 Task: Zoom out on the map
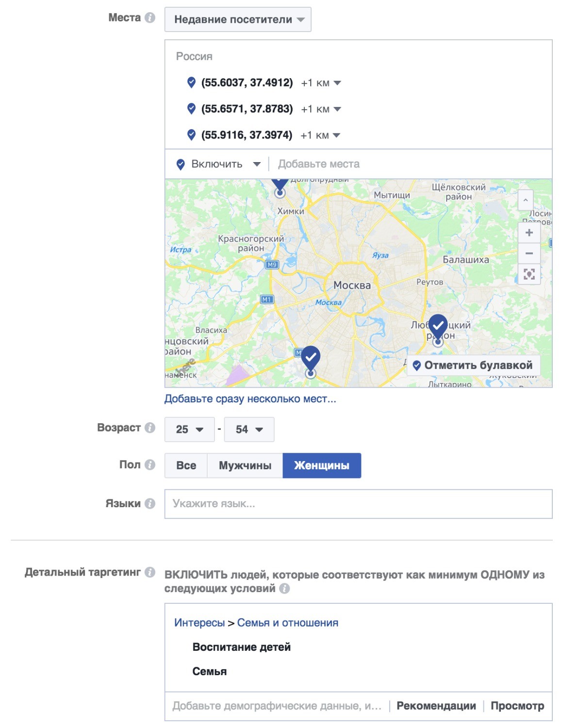[529, 253]
